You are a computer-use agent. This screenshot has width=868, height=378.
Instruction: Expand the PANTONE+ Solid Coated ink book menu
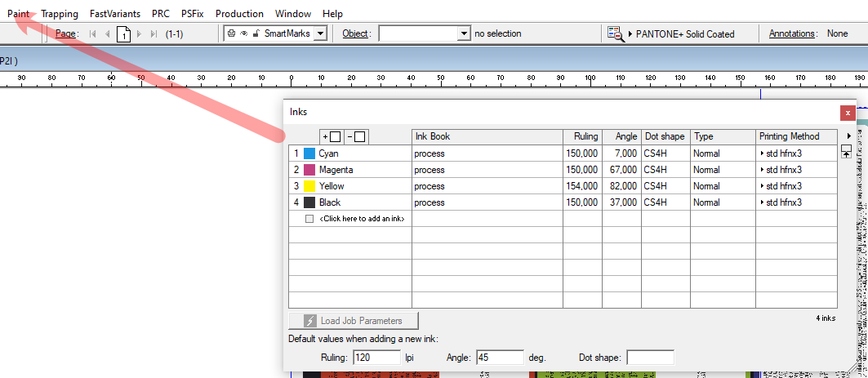pyautogui.click(x=630, y=33)
